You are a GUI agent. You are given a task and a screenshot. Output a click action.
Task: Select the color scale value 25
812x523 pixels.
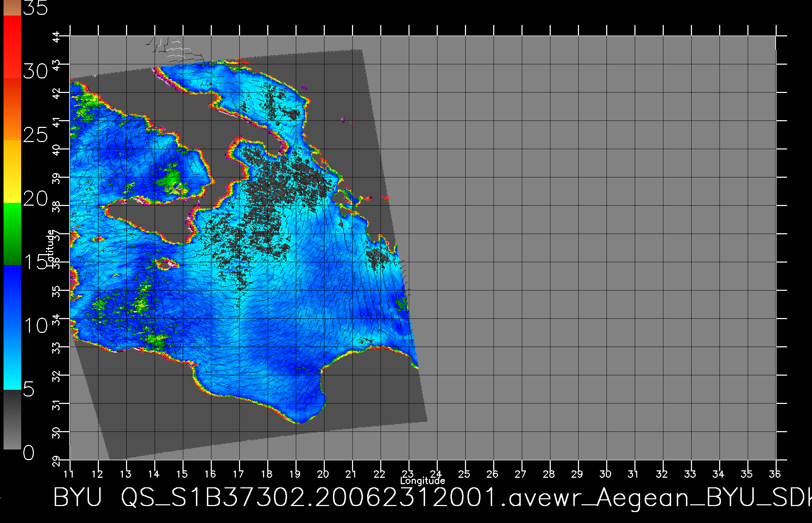pos(35,135)
